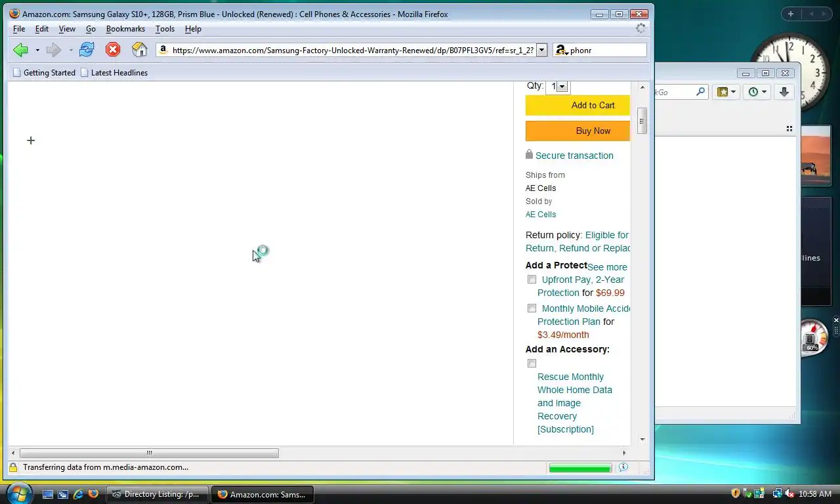Open the Windows Start orb
Image resolution: width=840 pixels, height=504 pixels.
coord(18,493)
